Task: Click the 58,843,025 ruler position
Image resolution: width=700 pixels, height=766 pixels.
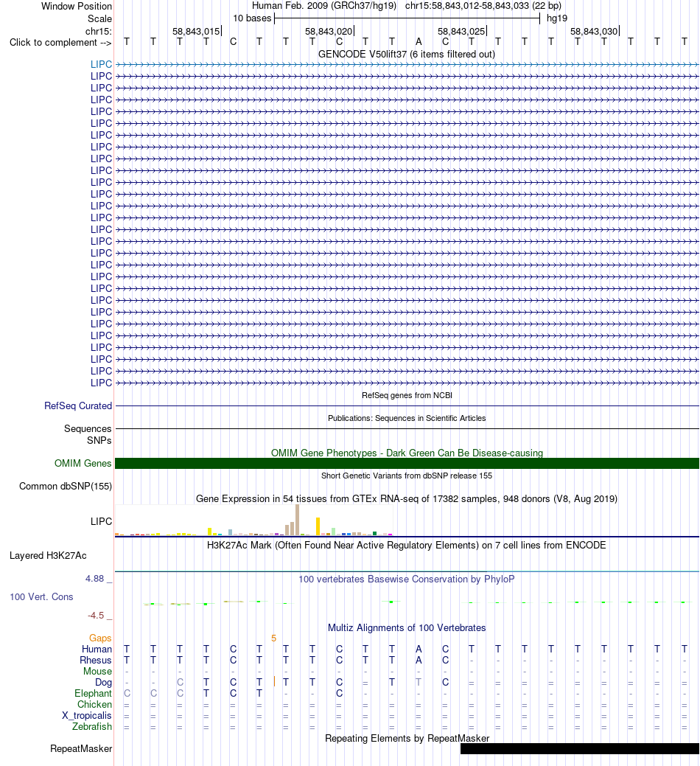Action: (461, 31)
